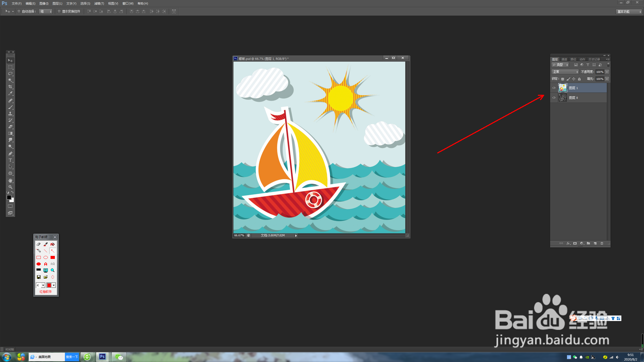Select the Zoom tool in toolbox
The height and width of the screenshot is (362, 644).
tap(10, 187)
